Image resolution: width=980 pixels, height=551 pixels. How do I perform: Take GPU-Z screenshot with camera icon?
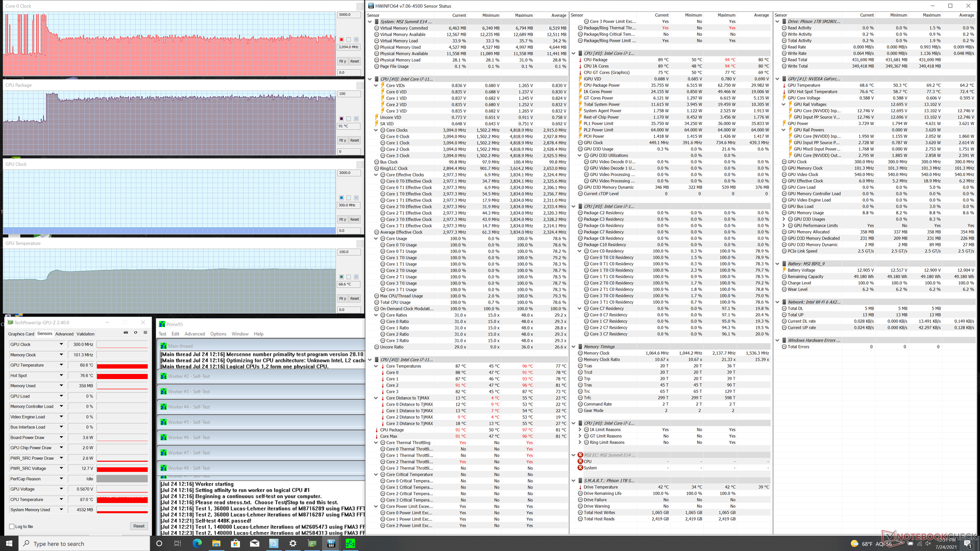tap(126, 333)
